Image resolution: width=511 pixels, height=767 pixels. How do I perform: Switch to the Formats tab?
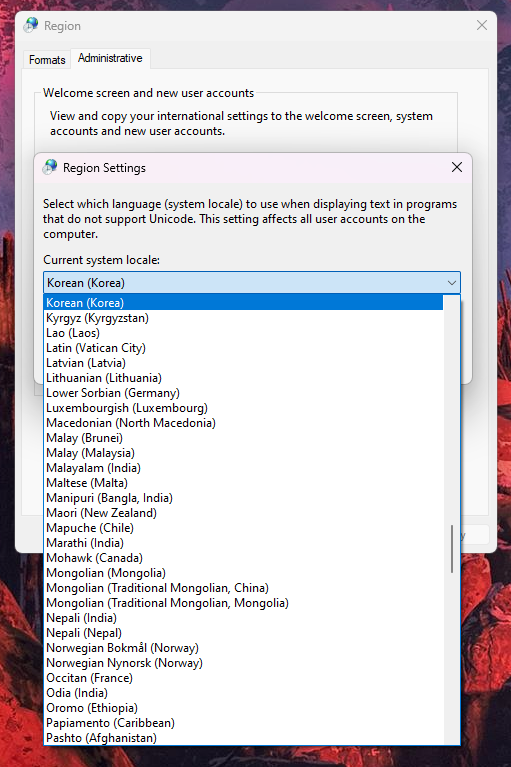tap(47, 60)
